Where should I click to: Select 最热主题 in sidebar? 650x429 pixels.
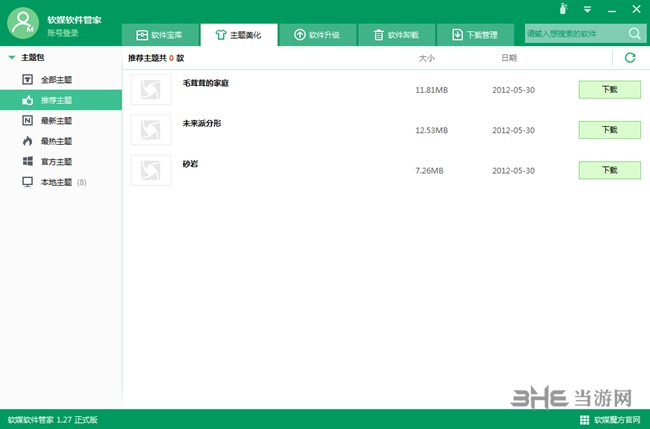(61, 141)
